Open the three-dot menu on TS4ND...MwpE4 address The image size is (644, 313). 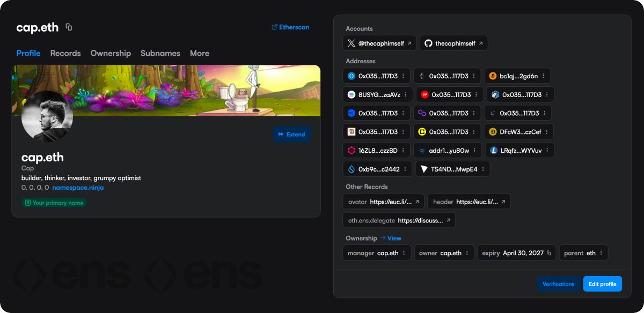coord(482,169)
